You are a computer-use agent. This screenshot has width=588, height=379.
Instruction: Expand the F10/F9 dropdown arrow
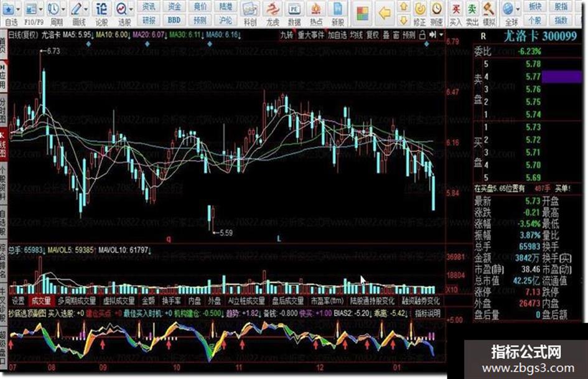click(40, 10)
